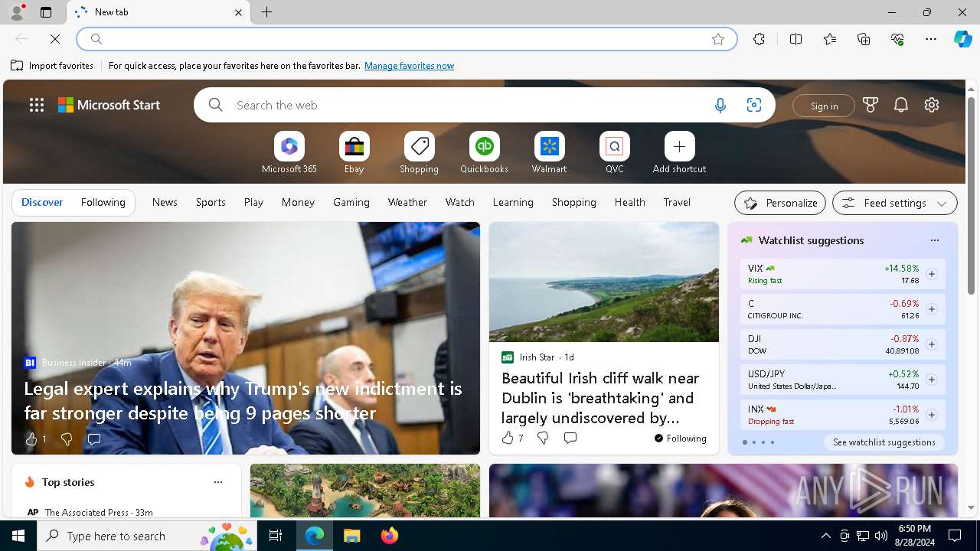Select the Sports category
The width and height of the screenshot is (980, 551).
click(211, 202)
